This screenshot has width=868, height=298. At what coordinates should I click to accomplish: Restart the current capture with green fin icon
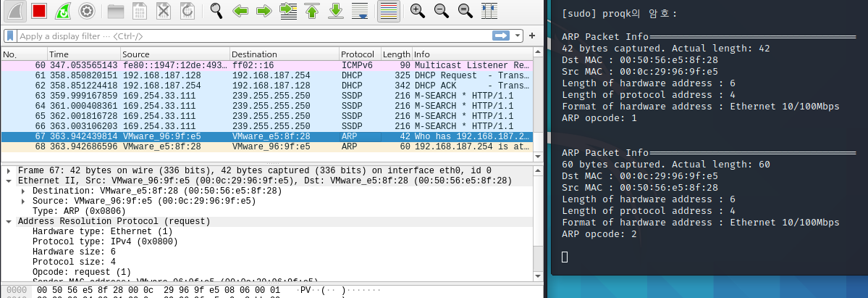point(62,11)
